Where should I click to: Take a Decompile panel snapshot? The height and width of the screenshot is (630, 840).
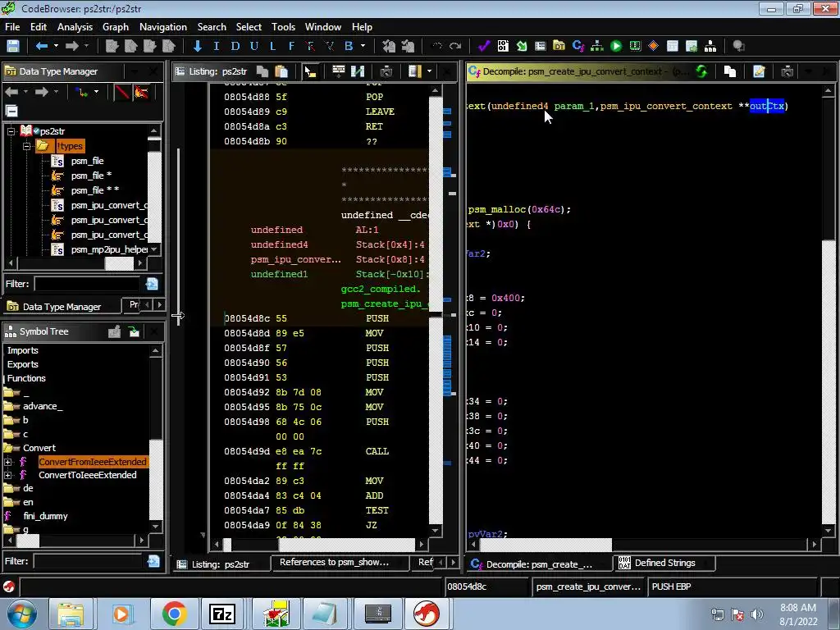coord(787,71)
